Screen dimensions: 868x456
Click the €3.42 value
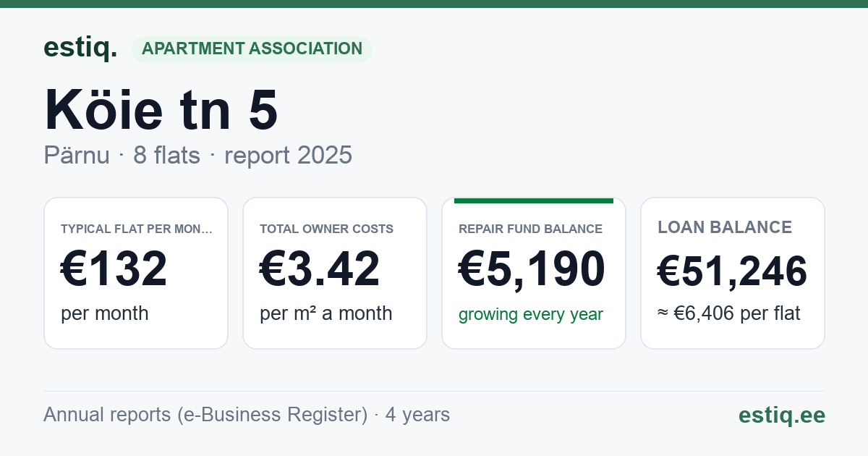pyautogui.click(x=320, y=269)
